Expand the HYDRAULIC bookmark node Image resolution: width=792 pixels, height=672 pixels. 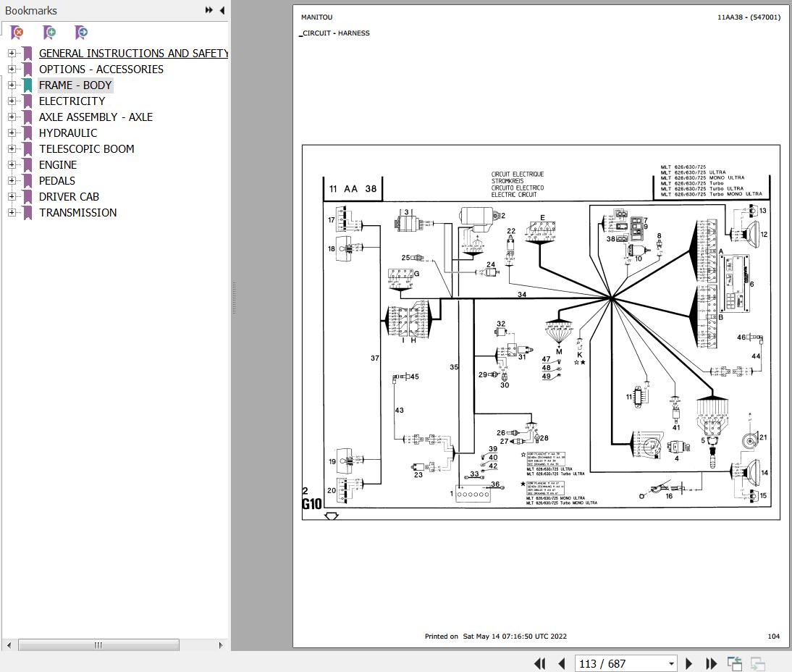(x=12, y=133)
